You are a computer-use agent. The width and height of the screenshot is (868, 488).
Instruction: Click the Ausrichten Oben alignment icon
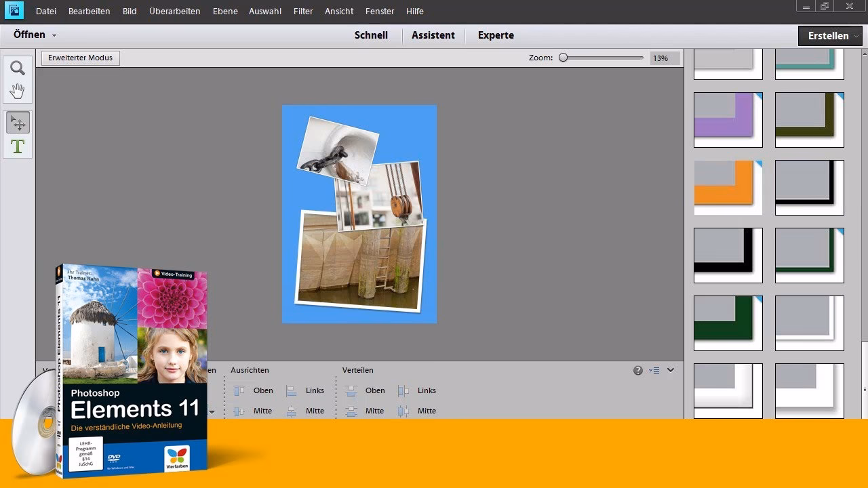tap(240, 390)
